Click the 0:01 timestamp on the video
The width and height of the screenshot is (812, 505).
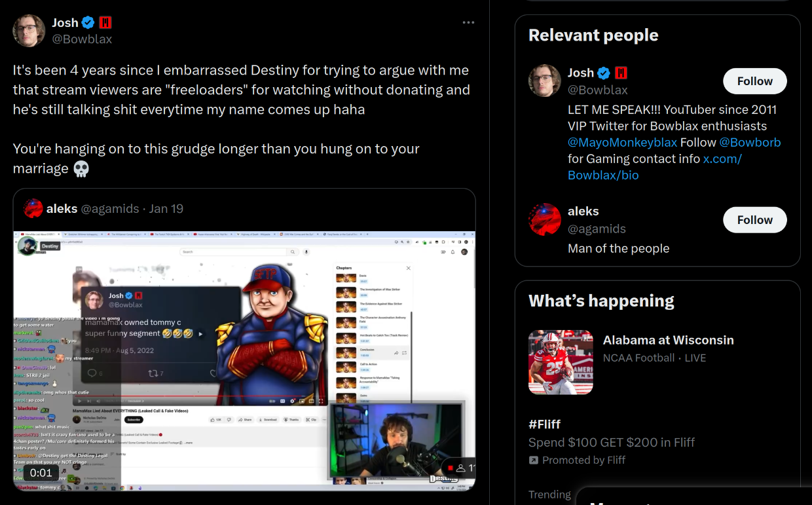(x=41, y=473)
